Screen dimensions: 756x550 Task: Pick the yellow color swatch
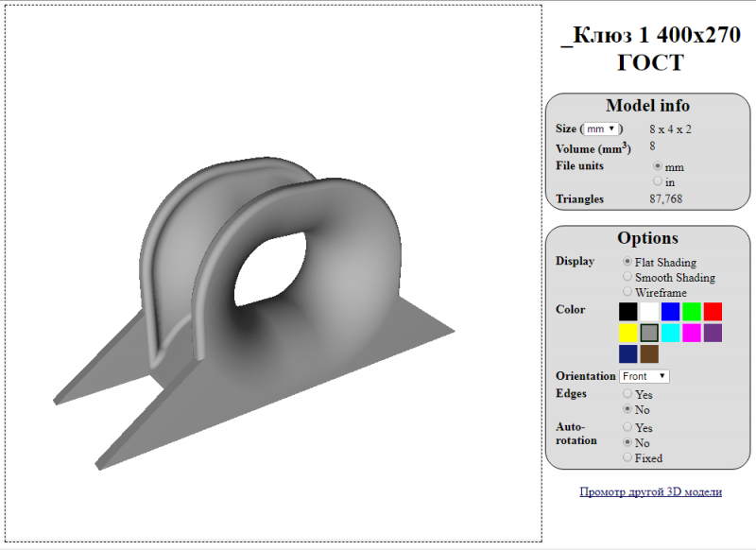627,333
